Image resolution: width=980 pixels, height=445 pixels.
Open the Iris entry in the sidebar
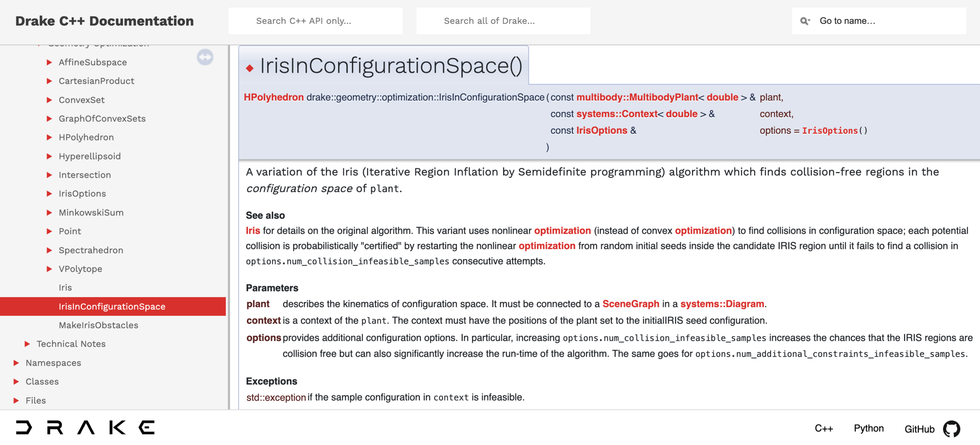click(65, 287)
